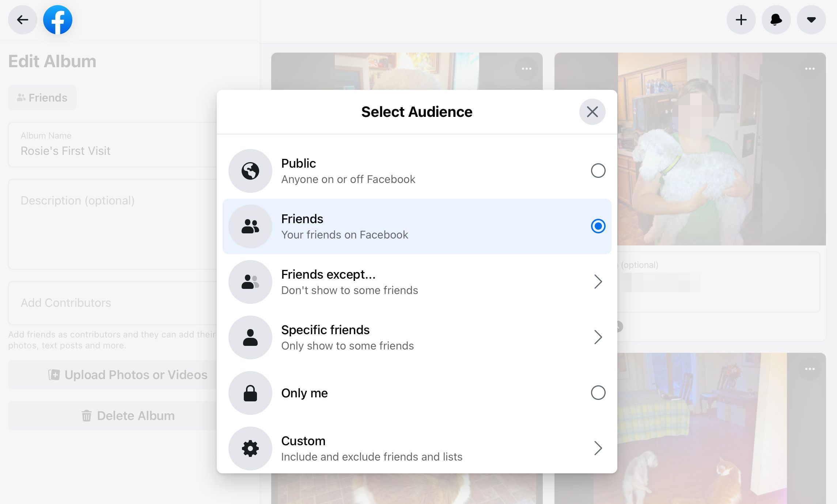
Task: Click the Custom gear settings icon
Action: pyautogui.click(x=250, y=448)
